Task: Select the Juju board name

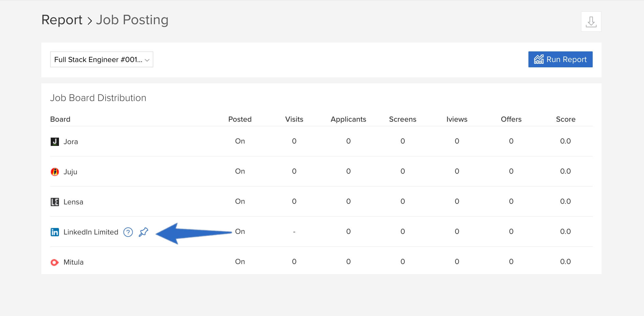Action: [70, 172]
